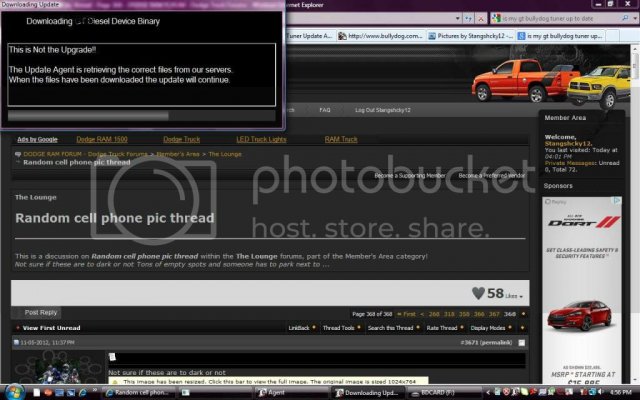Click the browser vertical scrollbar
Image resolution: width=640 pixels, height=400 pixels.
[635, 212]
